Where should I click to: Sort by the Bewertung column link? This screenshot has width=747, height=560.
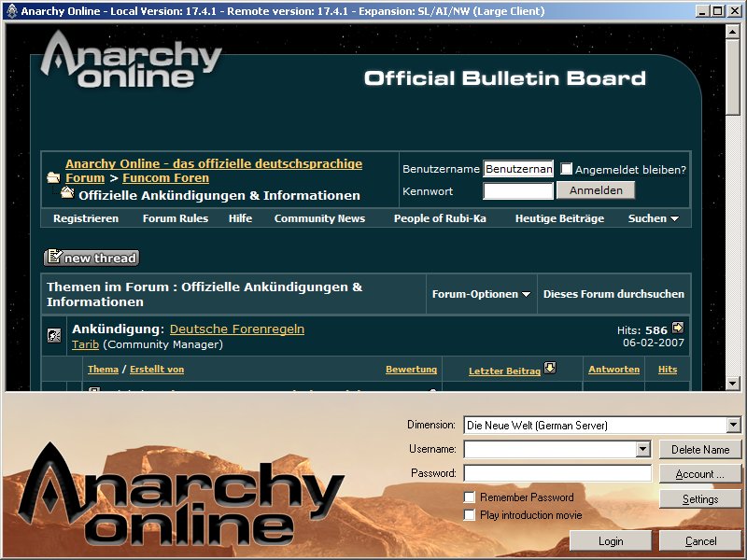click(x=411, y=369)
